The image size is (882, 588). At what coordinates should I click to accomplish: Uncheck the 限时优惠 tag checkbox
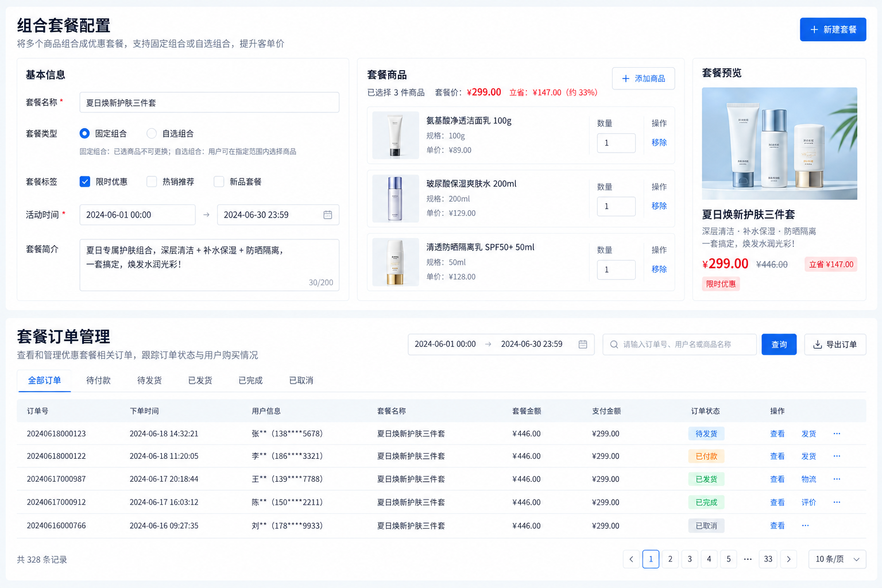point(85,181)
